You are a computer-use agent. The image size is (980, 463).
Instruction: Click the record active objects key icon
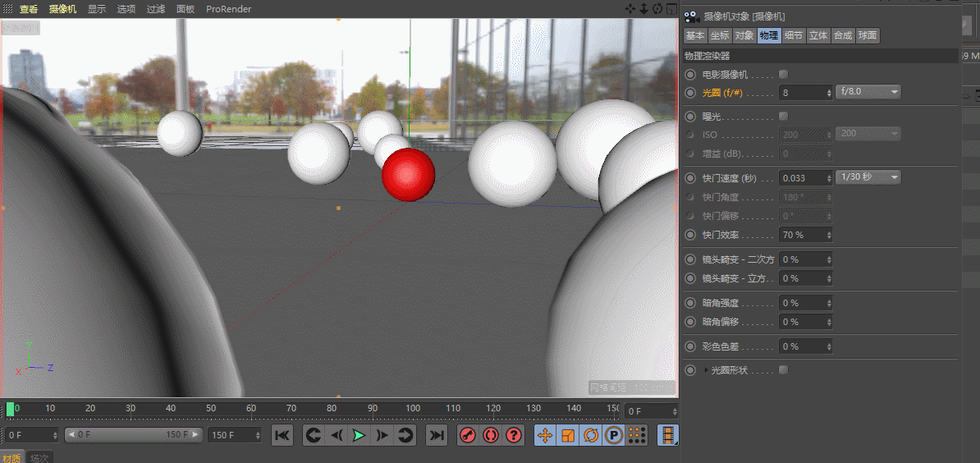pos(467,436)
